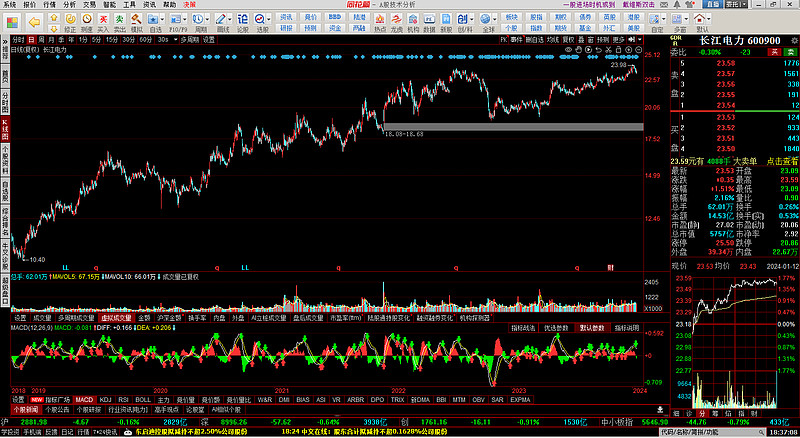Click the 板块 toolbar button
800x438 pixels.
click(511, 17)
